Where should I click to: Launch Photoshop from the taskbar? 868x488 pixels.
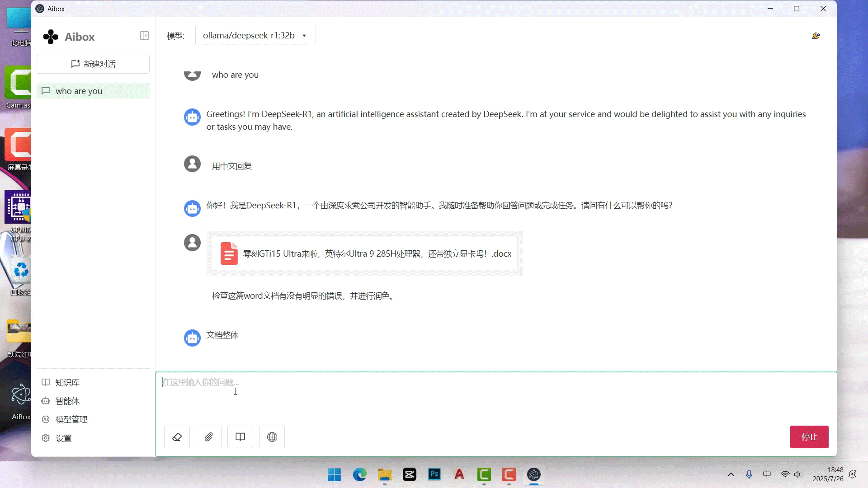point(434,474)
